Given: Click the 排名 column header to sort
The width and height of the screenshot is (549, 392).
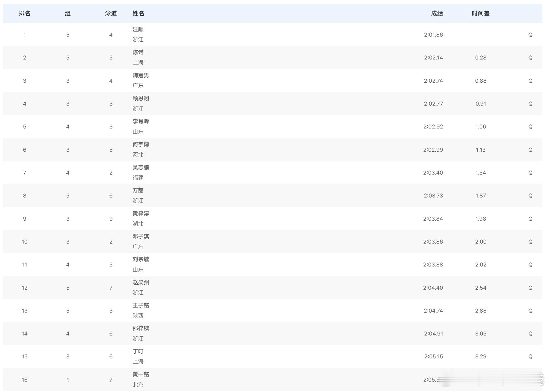Looking at the screenshot, I should click(25, 13).
